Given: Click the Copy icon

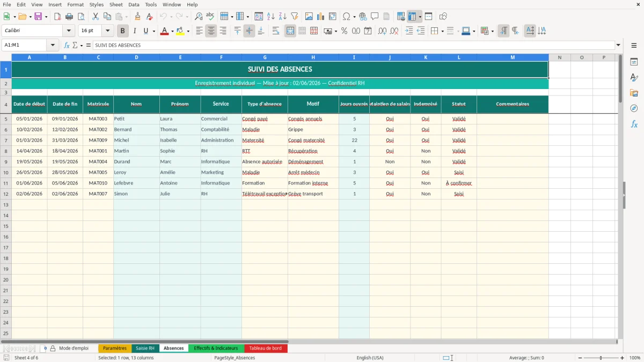Looking at the screenshot, I should coord(107,17).
